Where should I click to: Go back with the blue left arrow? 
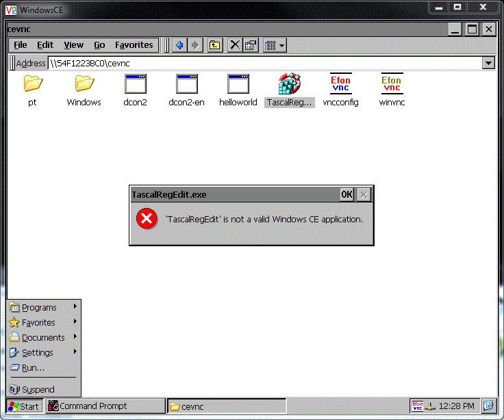pos(179,45)
